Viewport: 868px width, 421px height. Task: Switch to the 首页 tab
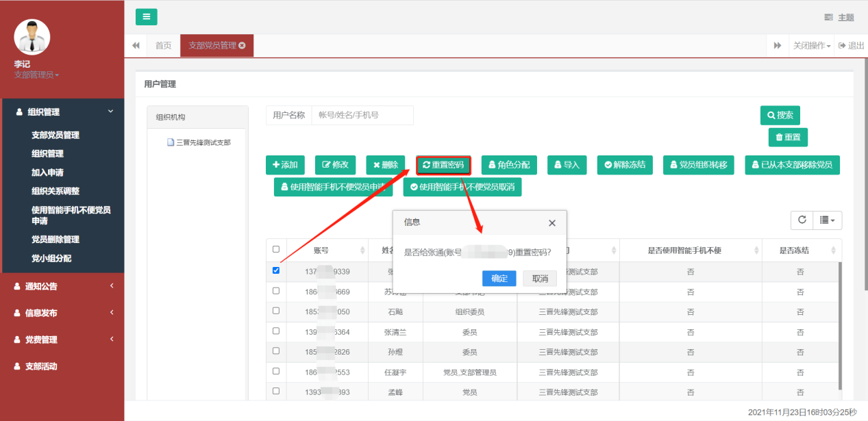[163, 46]
